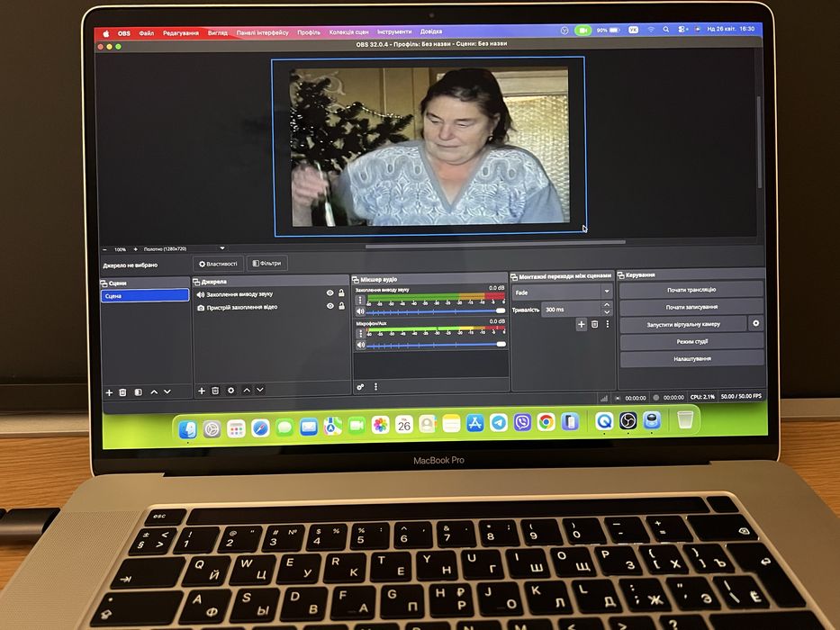Unlock the Захоплення виводу звуку source
Viewport: 840px width, 630px height.
(x=341, y=292)
